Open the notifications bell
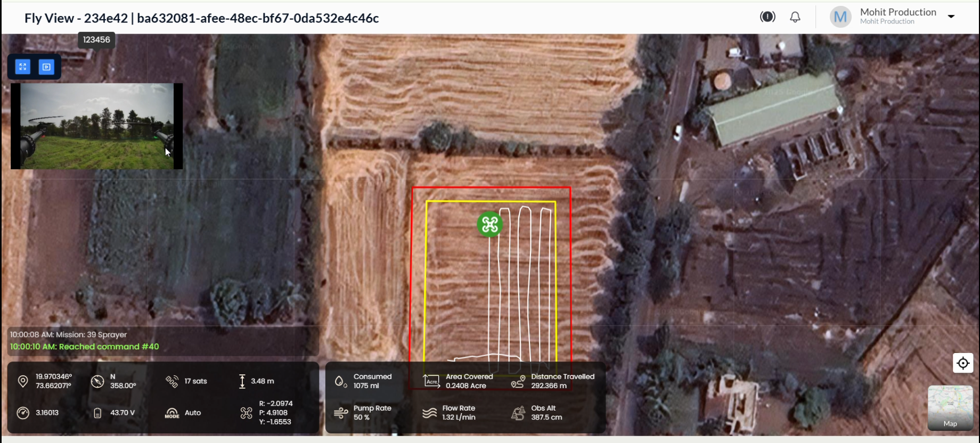This screenshot has height=443, width=980. point(795,17)
